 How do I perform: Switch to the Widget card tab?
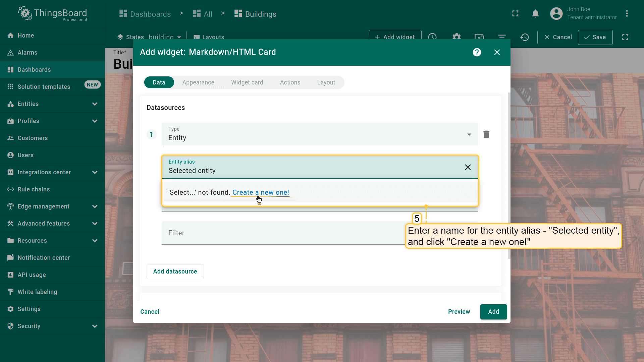point(247,82)
